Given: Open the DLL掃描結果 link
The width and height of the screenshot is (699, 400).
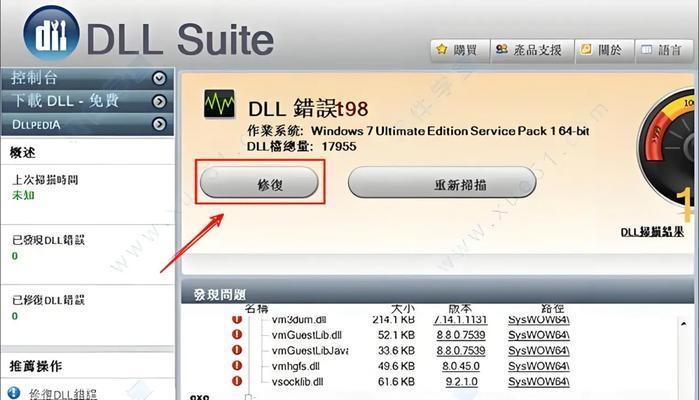Looking at the screenshot, I should 652,232.
